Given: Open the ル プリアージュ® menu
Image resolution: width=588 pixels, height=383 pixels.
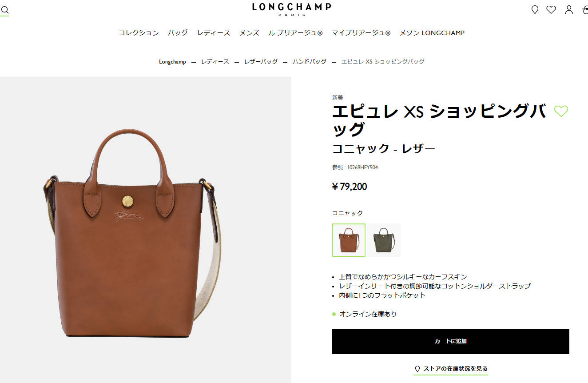Looking at the screenshot, I should [295, 33].
